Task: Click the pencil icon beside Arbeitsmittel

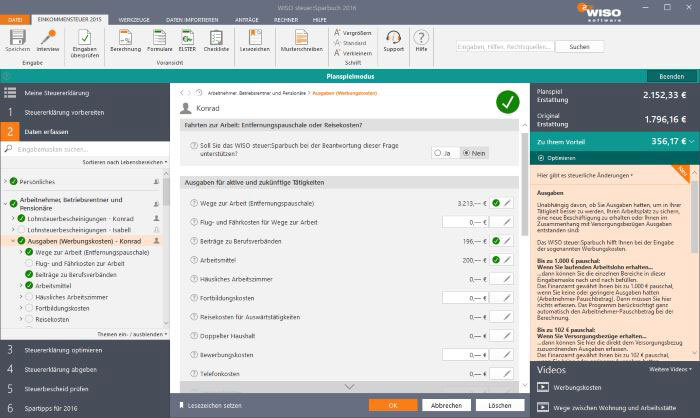Action: click(x=508, y=258)
